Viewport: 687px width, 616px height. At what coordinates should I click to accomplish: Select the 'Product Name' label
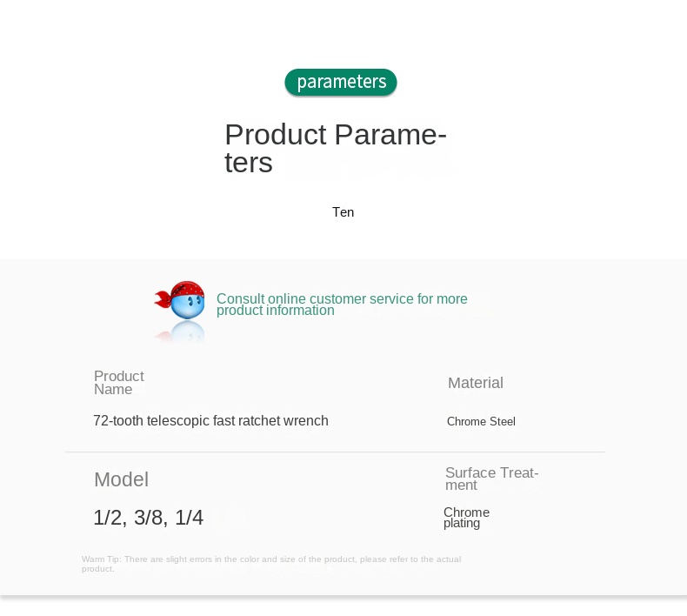pyautogui.click(x=119, y=383)
